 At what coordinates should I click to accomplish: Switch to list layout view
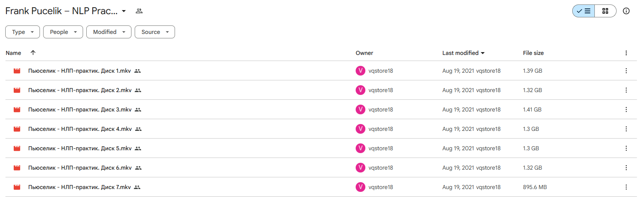[584, 11]
